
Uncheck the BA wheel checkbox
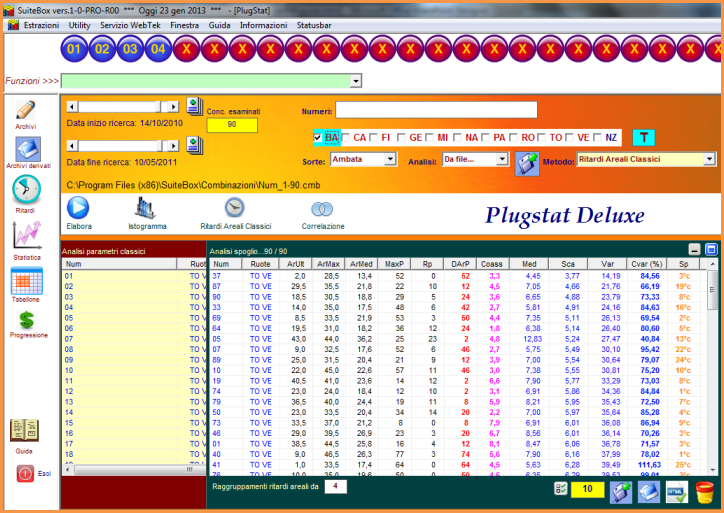(317, 138)
